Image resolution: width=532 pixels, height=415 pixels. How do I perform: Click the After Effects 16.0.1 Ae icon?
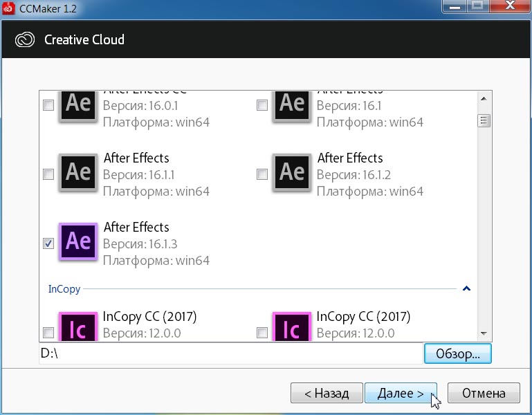(x=78, y=106)
